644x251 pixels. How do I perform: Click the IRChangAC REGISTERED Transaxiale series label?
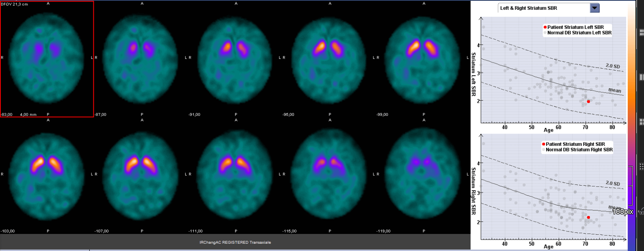click(x=235, y=242)
